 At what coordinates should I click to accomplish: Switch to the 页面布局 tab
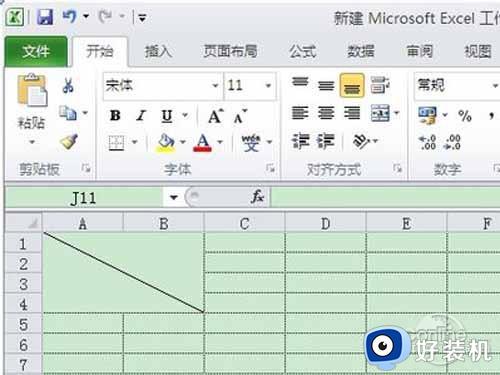coord(231,51)
